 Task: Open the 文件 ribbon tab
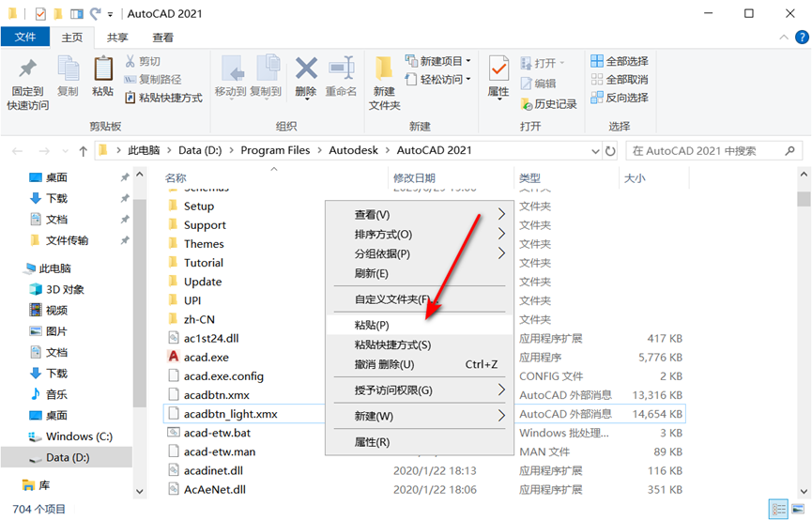click(24, 37)
